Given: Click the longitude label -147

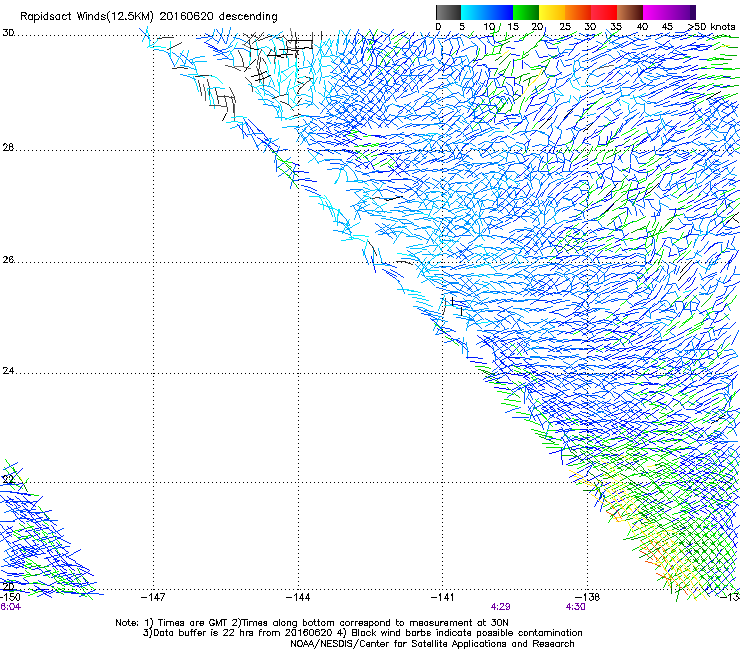Looking at the screenshot, I should click(x=153, y=597).
